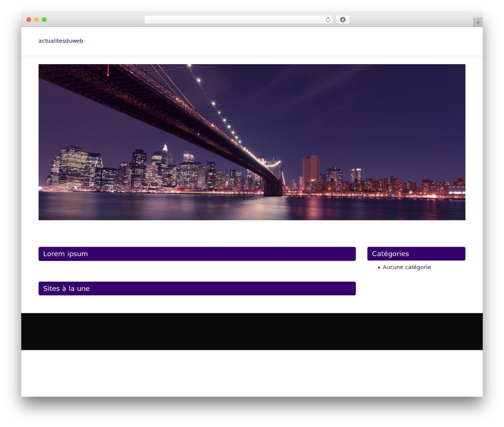Select the Lorem ipsum heading
Viewport: 504px width, 427px height.
point(197,254)
